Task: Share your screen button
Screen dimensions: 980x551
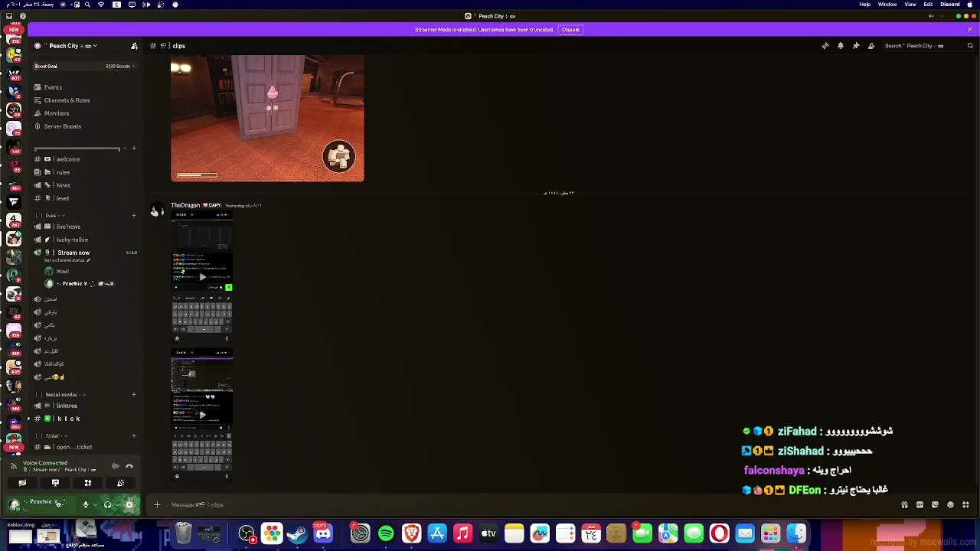Action: [x=55, y=483]
